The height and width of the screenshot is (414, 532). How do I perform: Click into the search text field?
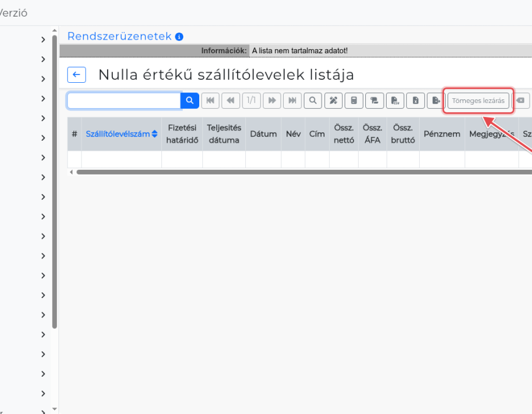(x=124, y=101)
